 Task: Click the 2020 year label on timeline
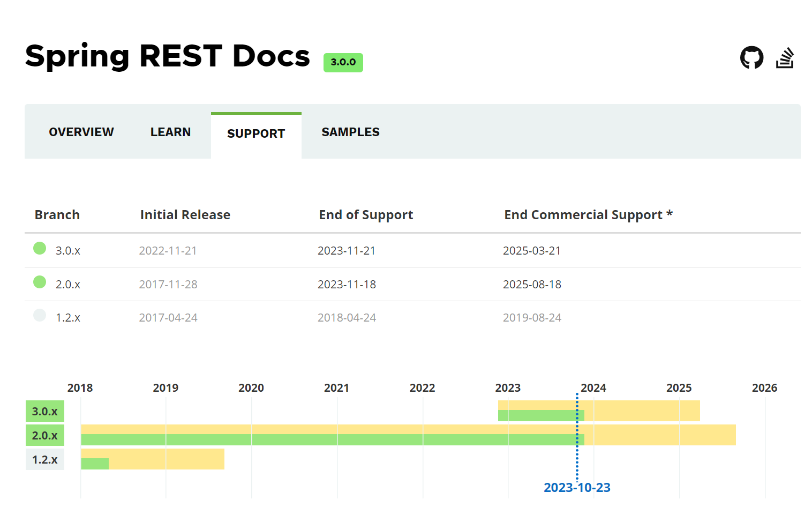tap(251, 388)
